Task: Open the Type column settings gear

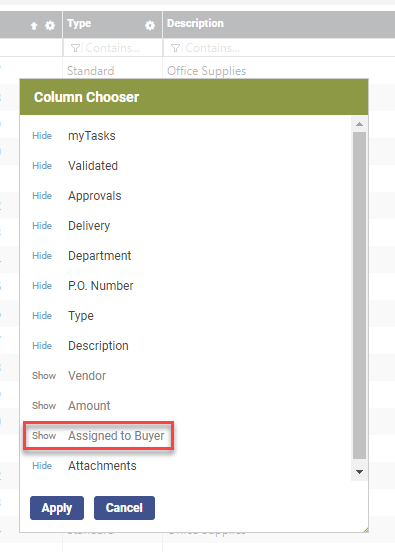Action: pos(150,25)
